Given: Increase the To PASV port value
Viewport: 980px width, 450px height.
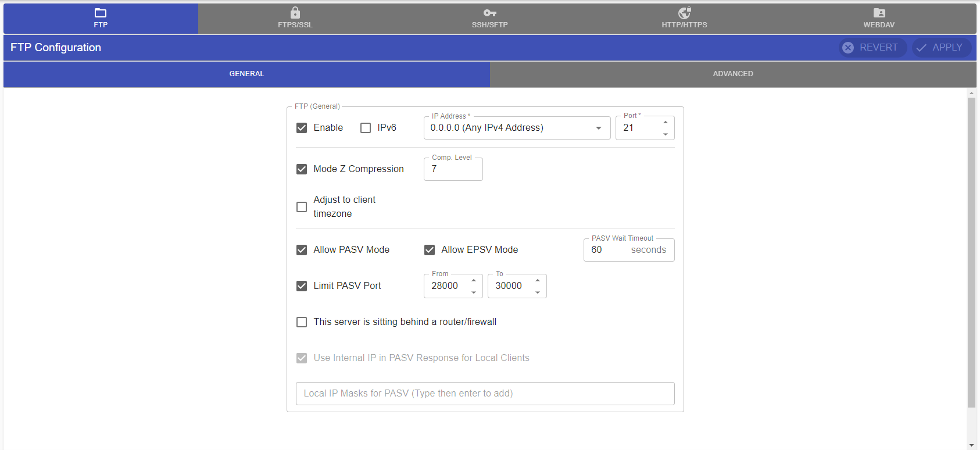Looking at the screenshot, I should [x=538, y=280].
